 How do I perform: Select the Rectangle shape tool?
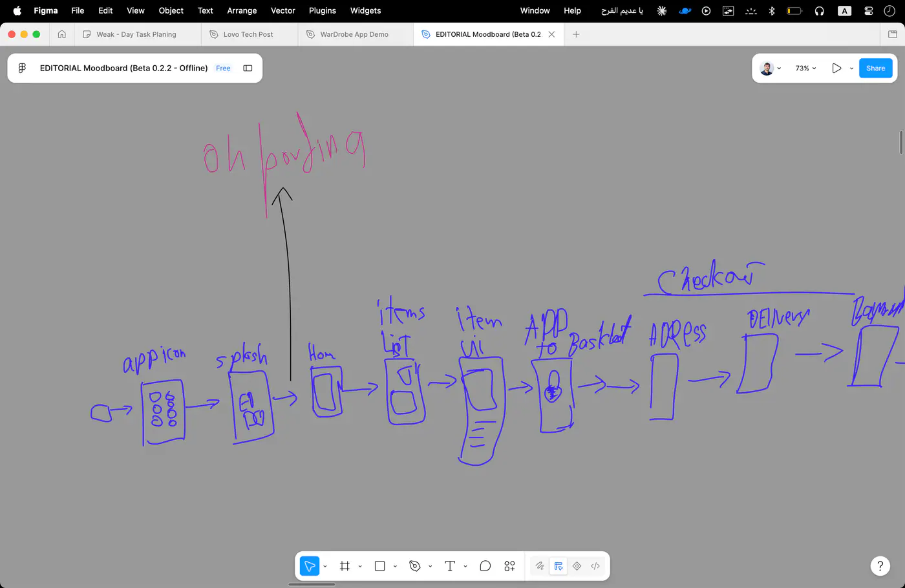click(x=380, y=566)
